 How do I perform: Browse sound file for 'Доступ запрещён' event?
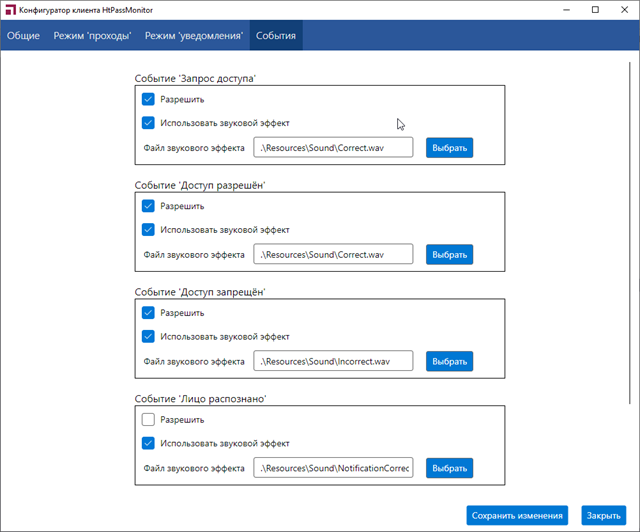click(449, 361)
